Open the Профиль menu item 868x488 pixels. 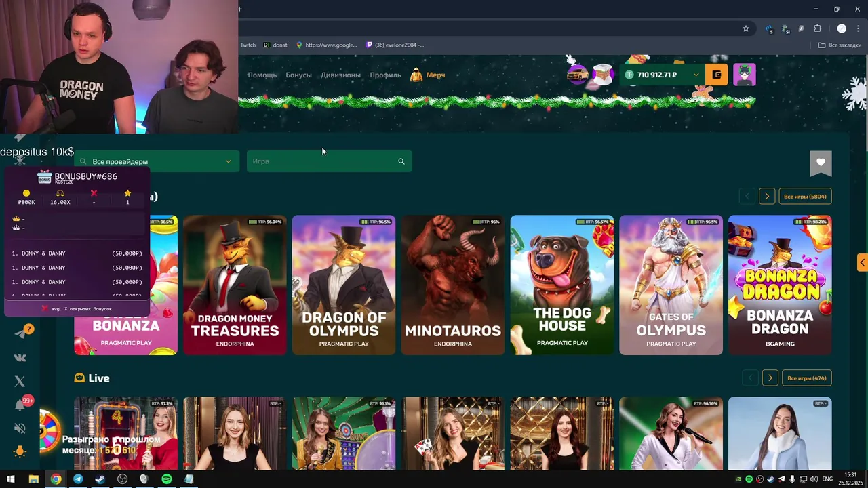click(x=385, y=75)
